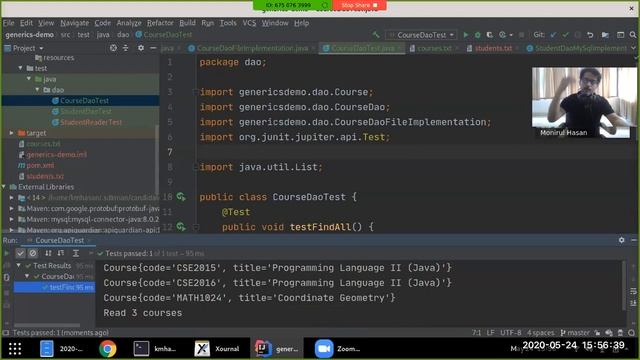Click the Stop Share button
Image resolution: width=640 pixels, height=360 pixels.
pos(359,5)
